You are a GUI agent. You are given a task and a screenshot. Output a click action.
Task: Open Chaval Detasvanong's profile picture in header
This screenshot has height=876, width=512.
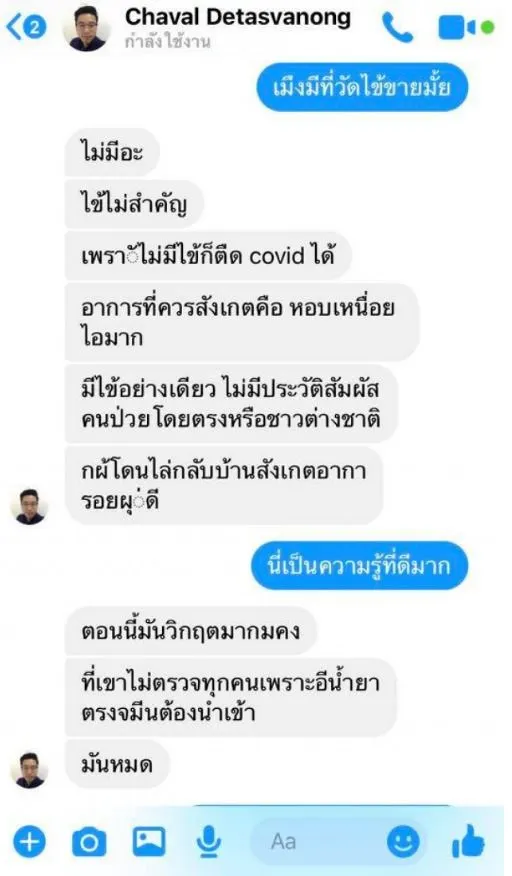click(x=88, y=28)
